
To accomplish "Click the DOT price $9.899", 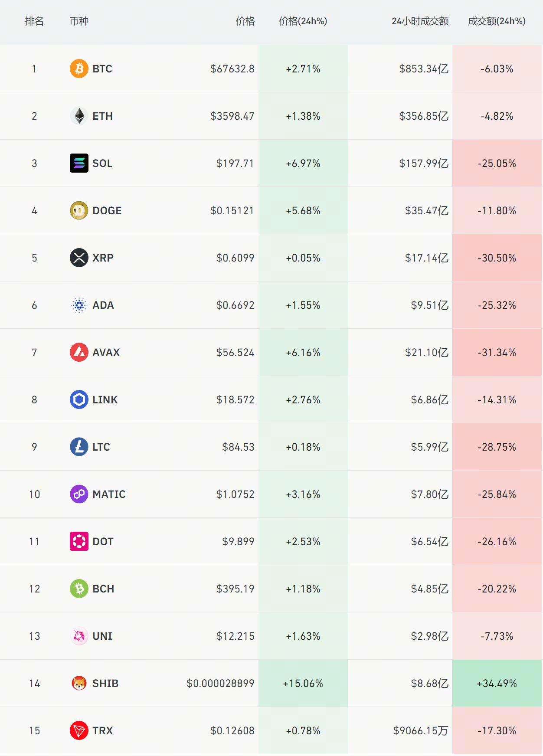I will (x=238, y=541).
